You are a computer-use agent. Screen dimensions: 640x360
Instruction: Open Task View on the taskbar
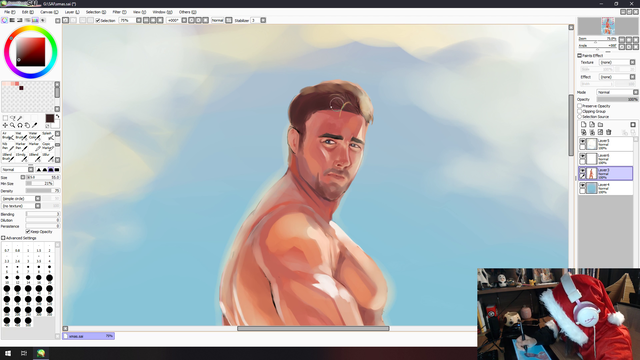coord(24,353)
